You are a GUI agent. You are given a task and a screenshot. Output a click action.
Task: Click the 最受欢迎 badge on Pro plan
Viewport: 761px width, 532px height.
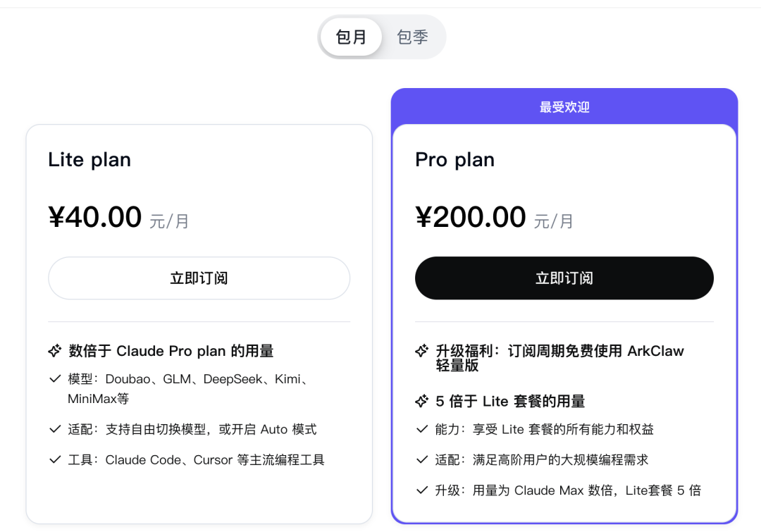pyautogui.click(x=564, y=107)
